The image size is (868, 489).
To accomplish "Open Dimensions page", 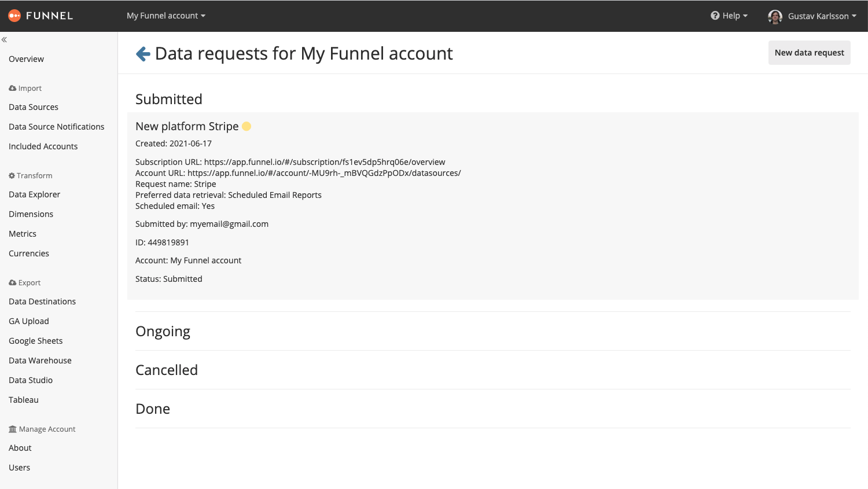I will pos(31,214).
